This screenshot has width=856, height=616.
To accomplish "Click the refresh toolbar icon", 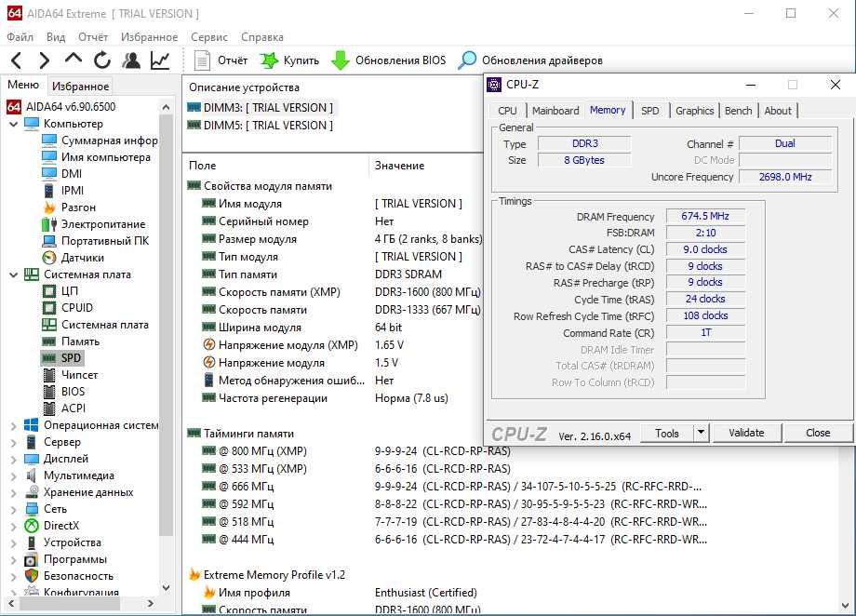I will tap(102, 60).
